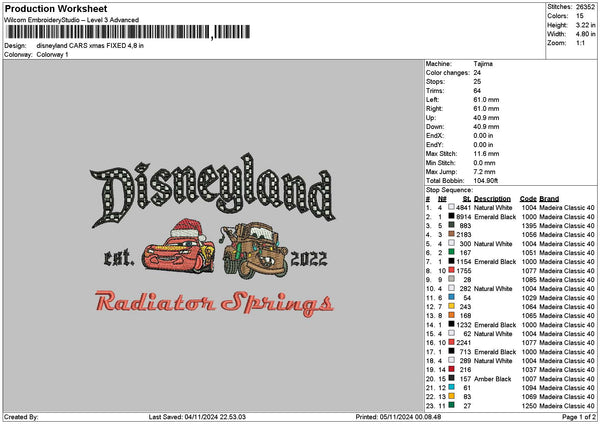Click 'Amber Black' description in row 20
Image resolution: width=600 pixels, height=424 pixels.
(x=492, y=379)
